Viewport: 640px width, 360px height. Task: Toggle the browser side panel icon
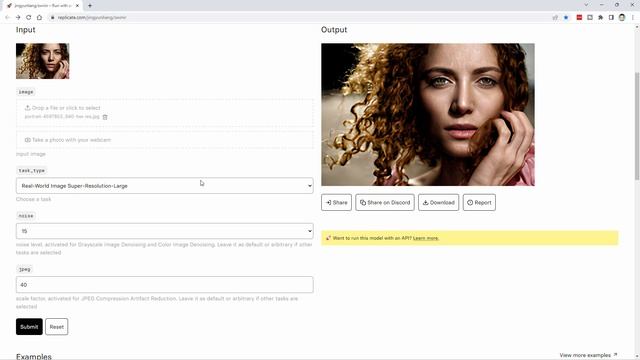pos(611,18)
